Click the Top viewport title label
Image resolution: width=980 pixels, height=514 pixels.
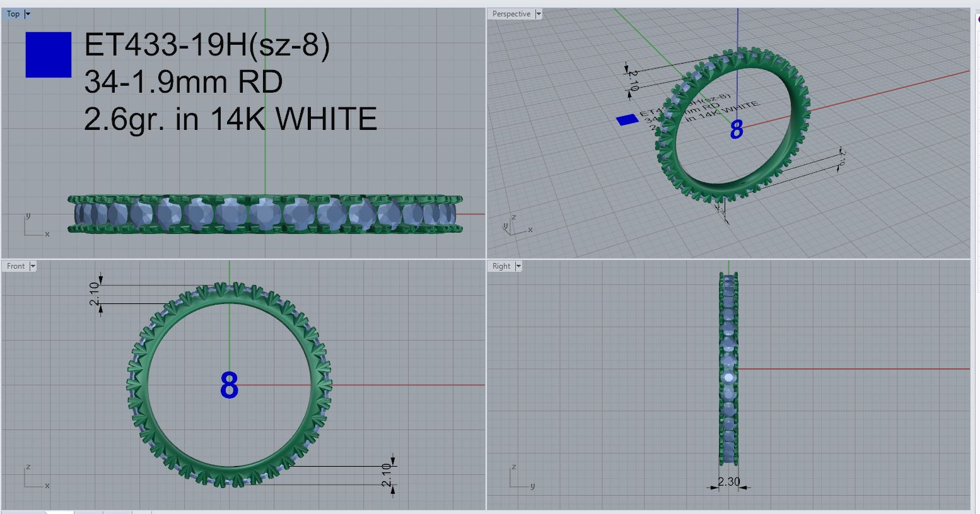[x=13, y=14]
